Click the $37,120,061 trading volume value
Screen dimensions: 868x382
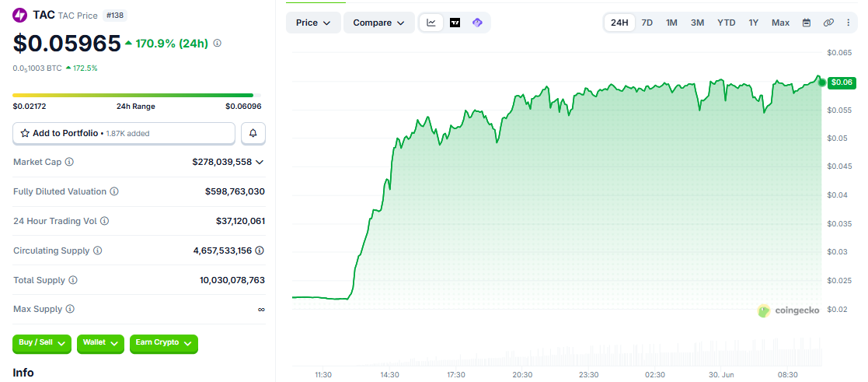click(240, 221)
